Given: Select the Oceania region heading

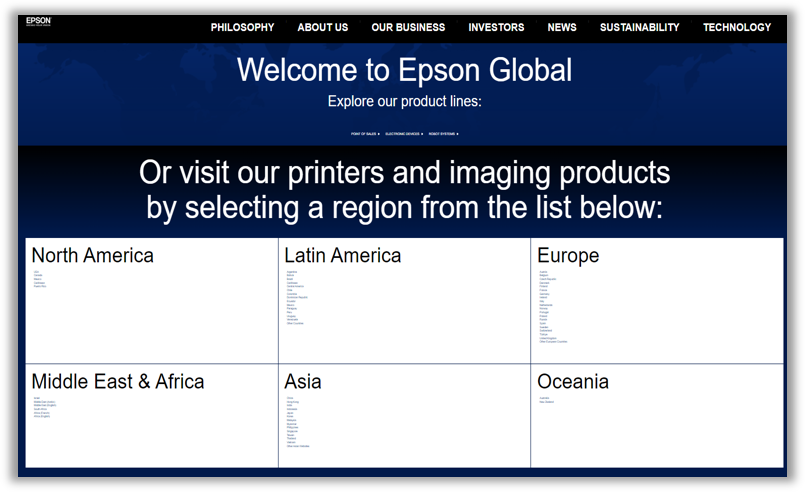Looking at the screenshot, I should pyautogui.click(x=572, y=382).
